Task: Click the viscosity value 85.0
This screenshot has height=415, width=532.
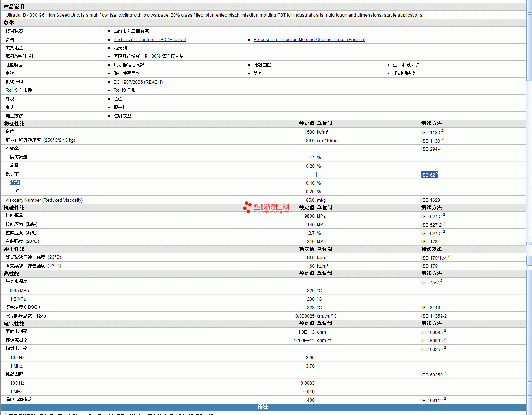Action: [310, 200]
